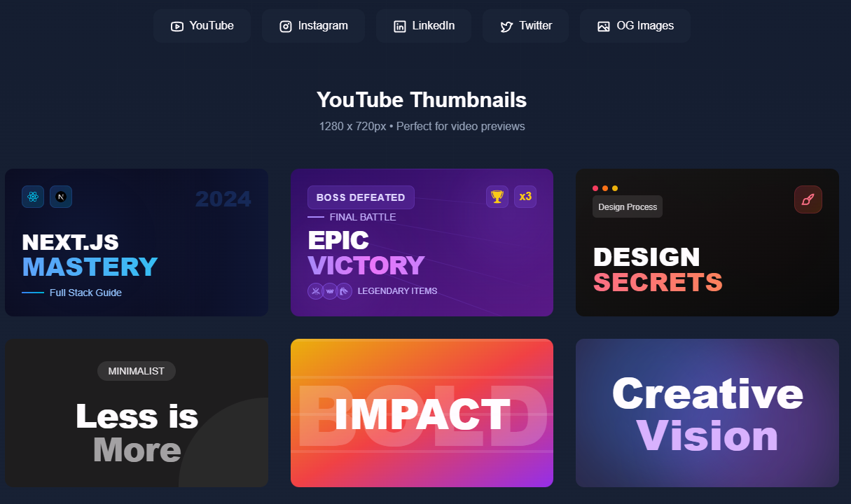Click the third legendary item icon
This screenshot has height=504, width=851.
coord(344,290)
